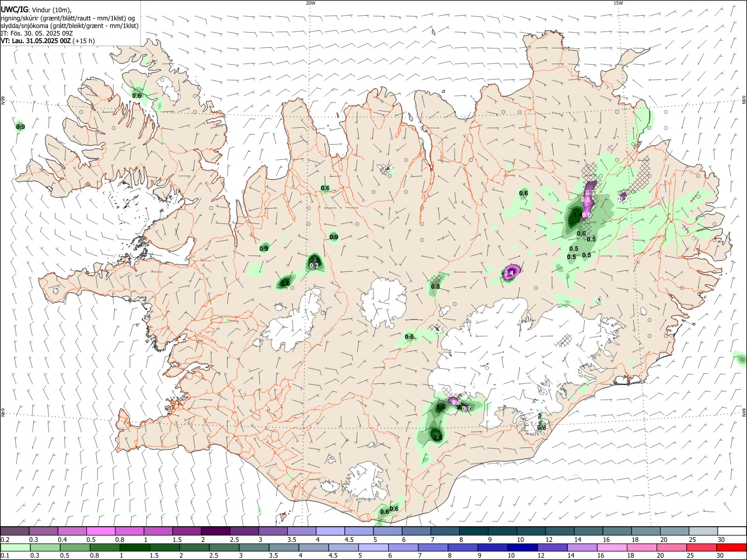Select the pale mint 0.1 rain swatch
Viewport: 747px width, 560px height.
15,547
